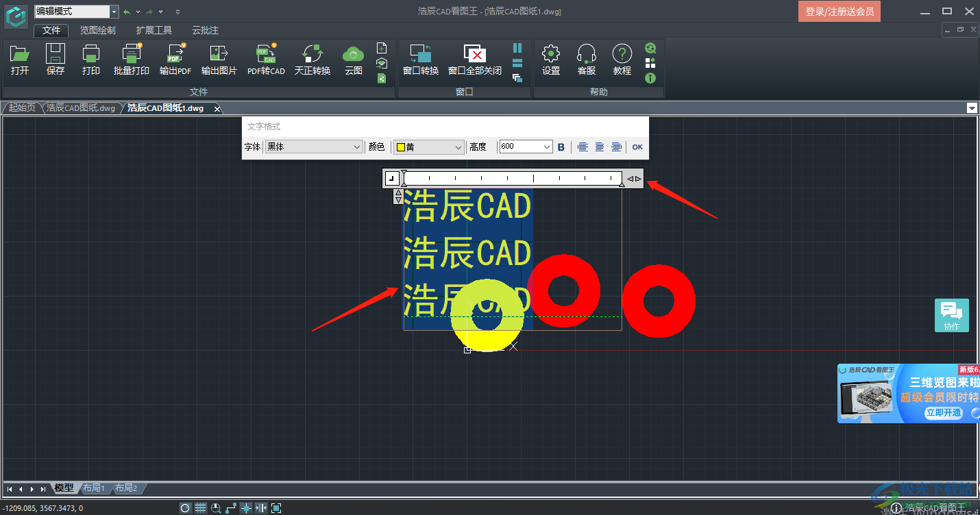The width and height of the screenshot is (980, 515).
Task: Toggle grid display in status bar
Action: (201, 508)
